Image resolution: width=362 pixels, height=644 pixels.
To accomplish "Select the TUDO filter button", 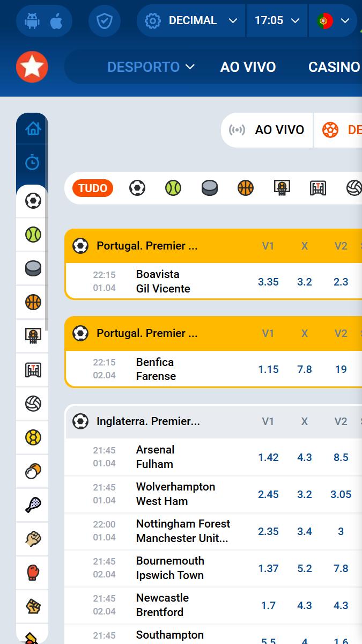I will pos(93,188).
